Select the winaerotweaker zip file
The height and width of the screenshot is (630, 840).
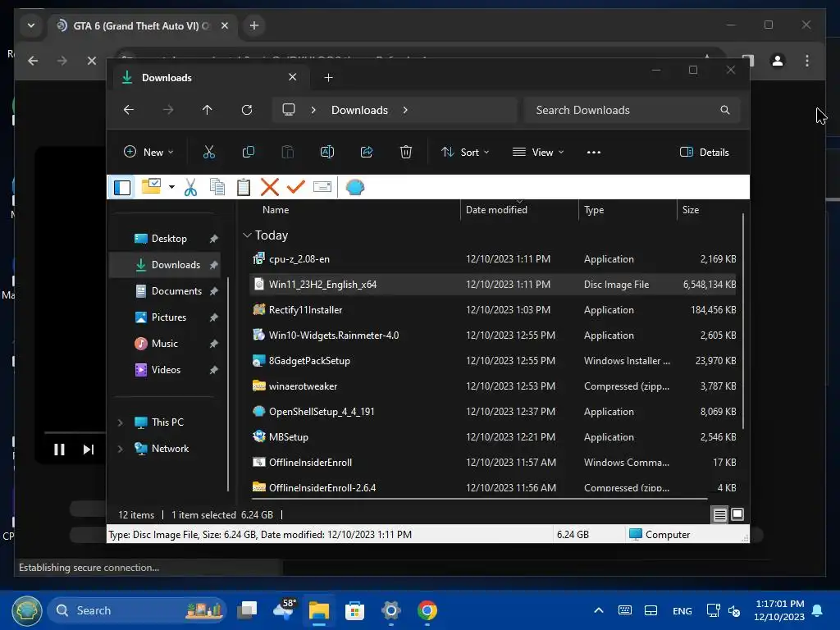click(x=493, y=386)
